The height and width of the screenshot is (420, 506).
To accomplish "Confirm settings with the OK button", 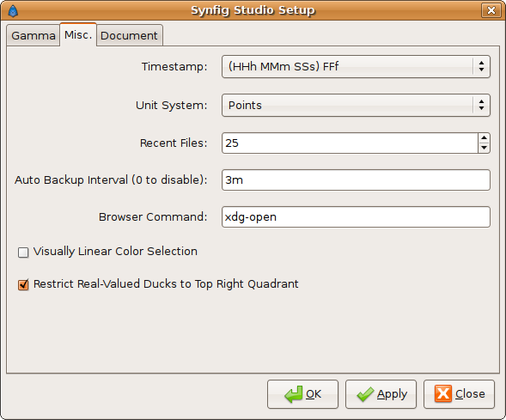I will 302,394.
